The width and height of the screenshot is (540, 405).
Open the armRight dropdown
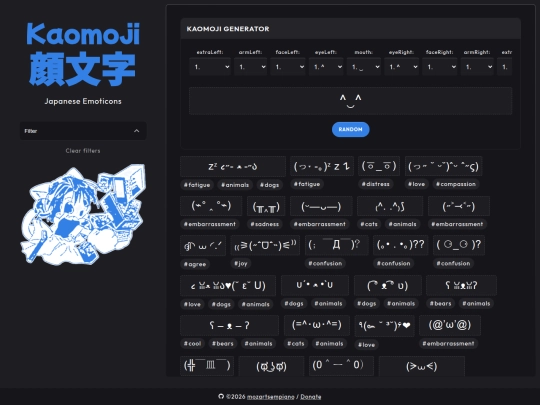point(477,67)
